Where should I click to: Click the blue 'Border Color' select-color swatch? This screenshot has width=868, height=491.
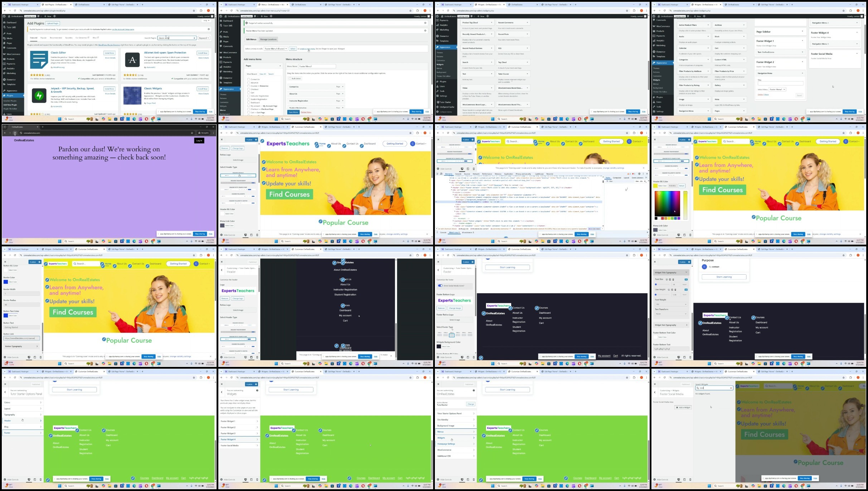(x=6, y=282)
